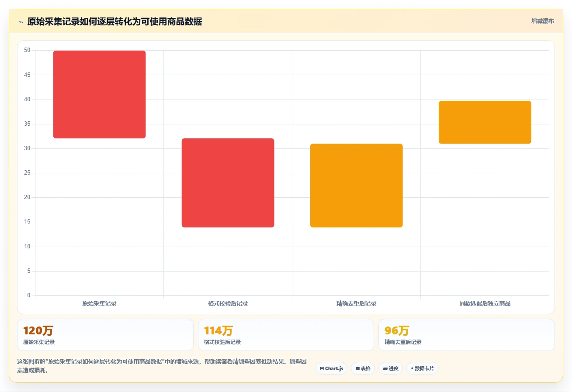The width and height of the screenshot is (572, 392).
Task: Click the 数据卡片 tag chip
Action: (x=422, y=368)
